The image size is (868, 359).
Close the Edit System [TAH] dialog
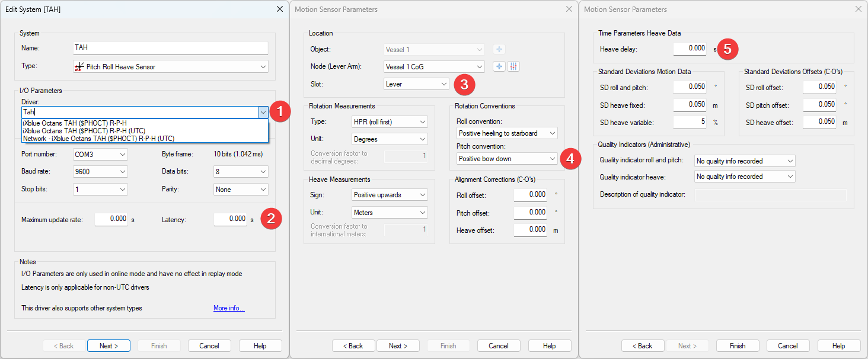[280, 9]
